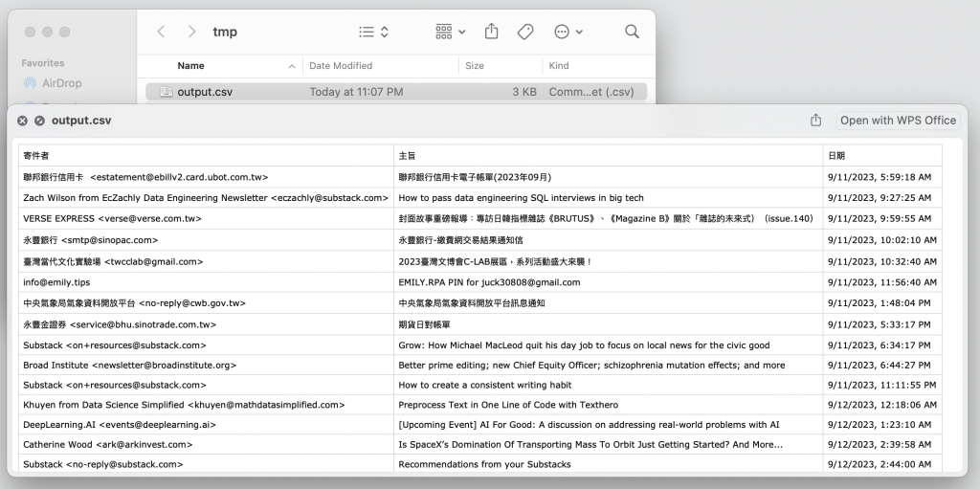
Task: Select 永豐金證券 sender cell
Action: pyautogui.click(x=207, y=324)
